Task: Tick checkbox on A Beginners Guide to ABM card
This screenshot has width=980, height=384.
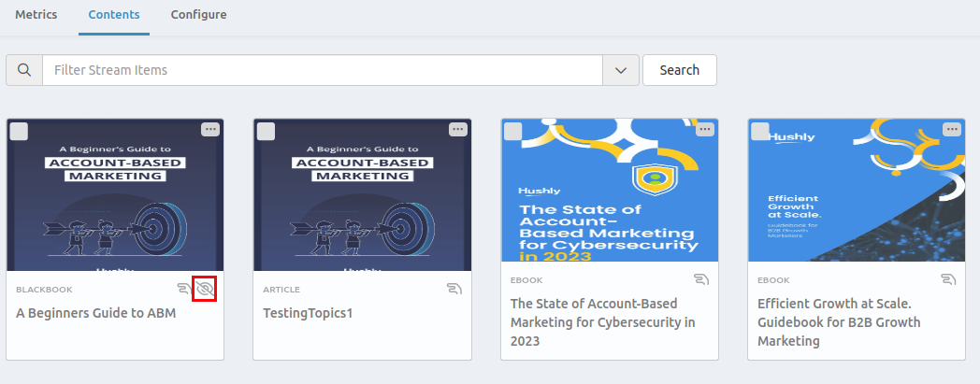Action: point(19,132)
